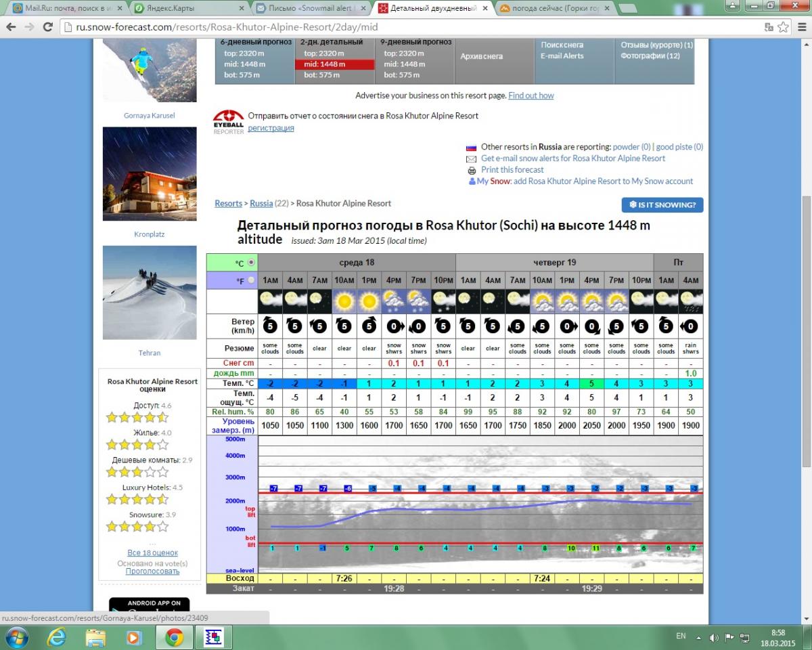Click the sunny weather icon for среда 10AM
This screenshot has width=812, height=650.
pos(344,301)
